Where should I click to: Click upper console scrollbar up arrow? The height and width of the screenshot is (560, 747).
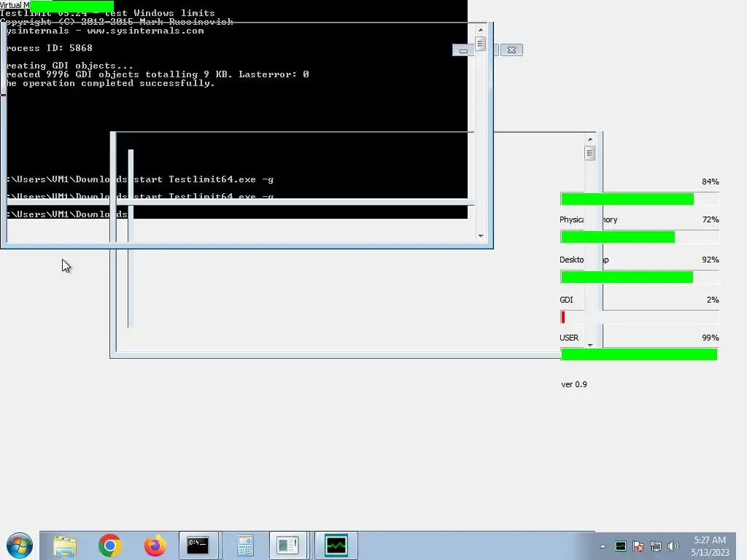click(x=481, y=29)
